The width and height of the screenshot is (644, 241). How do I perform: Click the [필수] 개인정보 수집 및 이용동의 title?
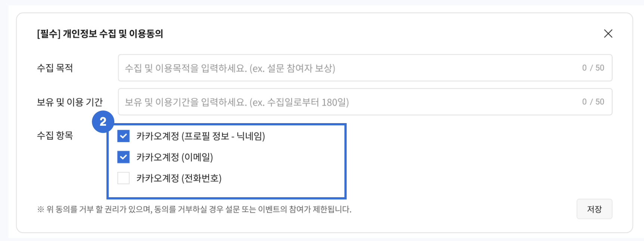pyautogui.click(x=100, y=34)
